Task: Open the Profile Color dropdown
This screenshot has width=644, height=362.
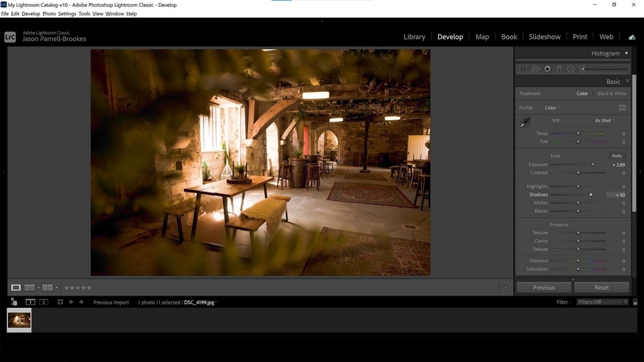Action: point(552,108)
